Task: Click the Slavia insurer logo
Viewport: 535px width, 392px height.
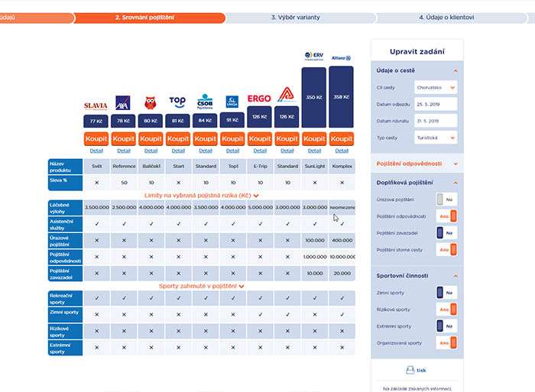Action: click(x=96, y=104)
